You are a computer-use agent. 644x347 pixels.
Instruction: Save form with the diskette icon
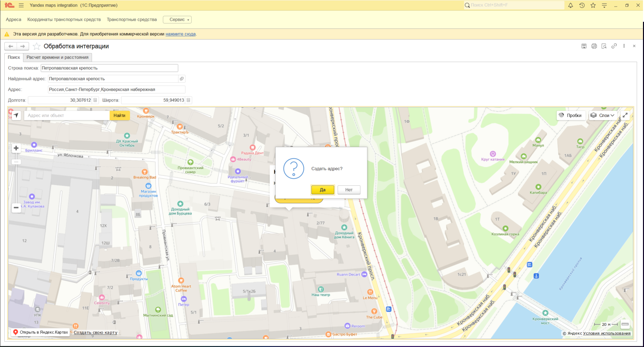tap(584, 46)
